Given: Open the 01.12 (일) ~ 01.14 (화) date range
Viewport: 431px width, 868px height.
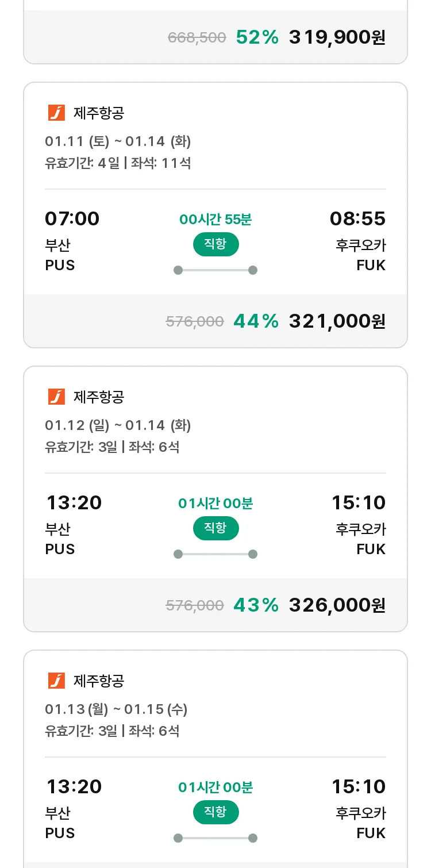Looking at the screenshot, I should 118,425.
